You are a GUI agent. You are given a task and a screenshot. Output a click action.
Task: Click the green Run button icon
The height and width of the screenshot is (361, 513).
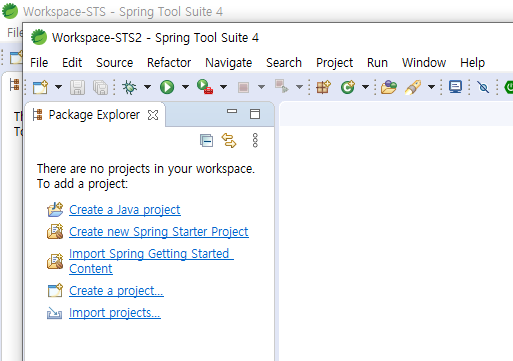pos(167,87)
